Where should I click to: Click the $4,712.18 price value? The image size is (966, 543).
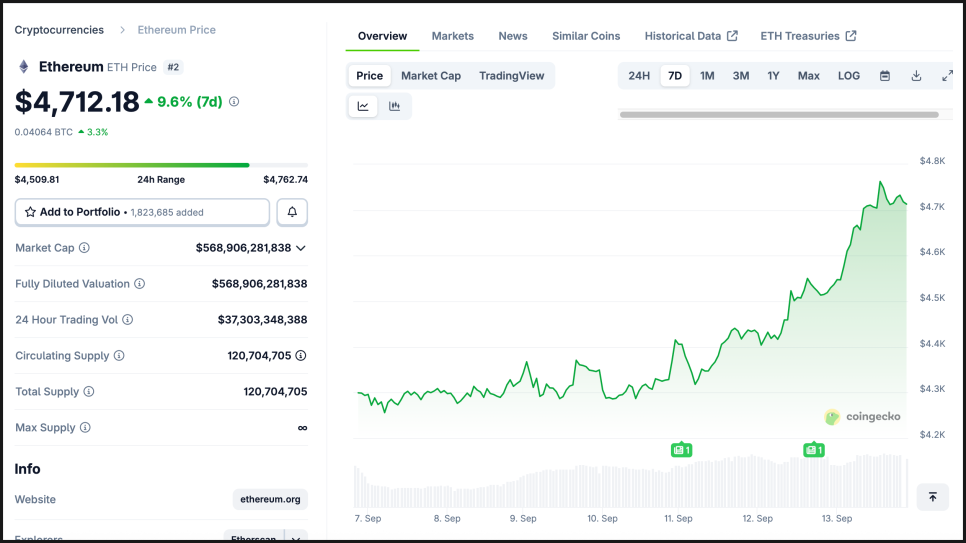click(77, 102)
